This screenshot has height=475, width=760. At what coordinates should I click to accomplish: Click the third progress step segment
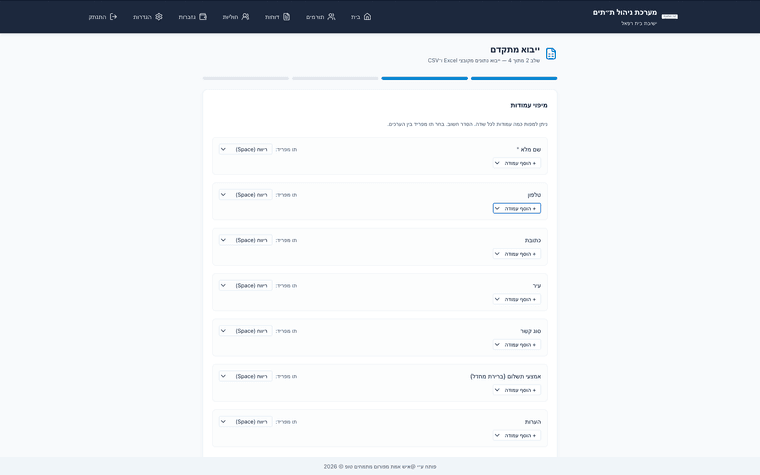point(335,78)
